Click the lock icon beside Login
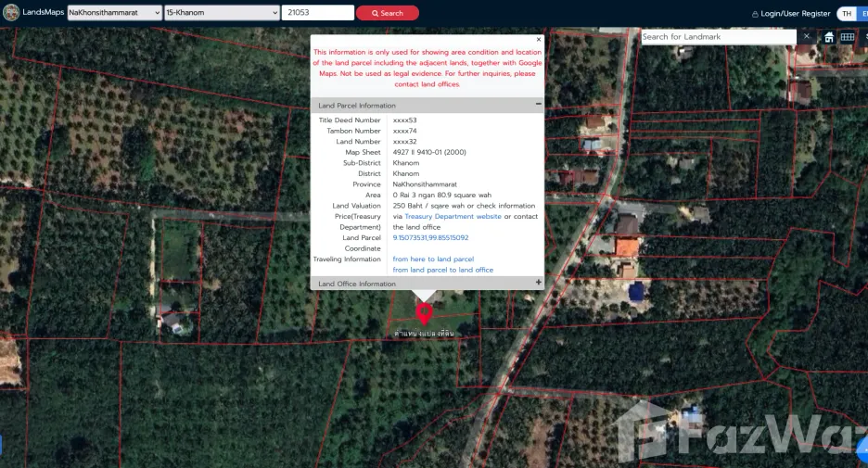 click(755, 14)
